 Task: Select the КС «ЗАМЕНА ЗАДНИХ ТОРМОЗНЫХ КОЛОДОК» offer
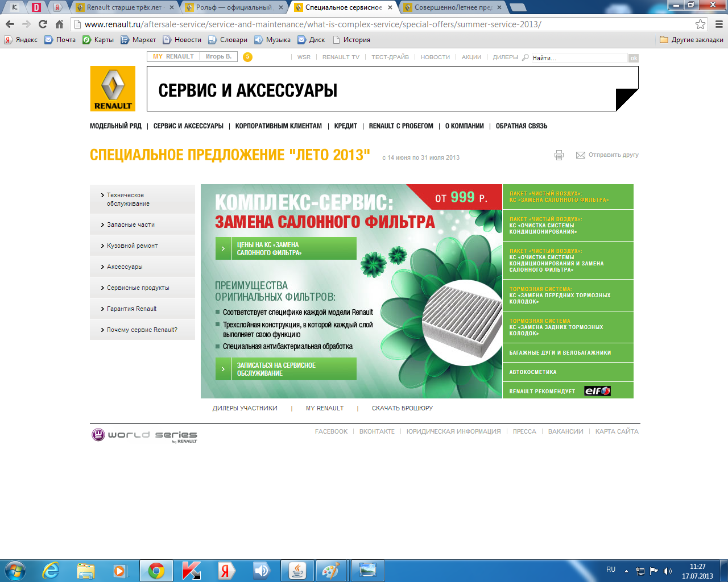(x=568, y=327)
